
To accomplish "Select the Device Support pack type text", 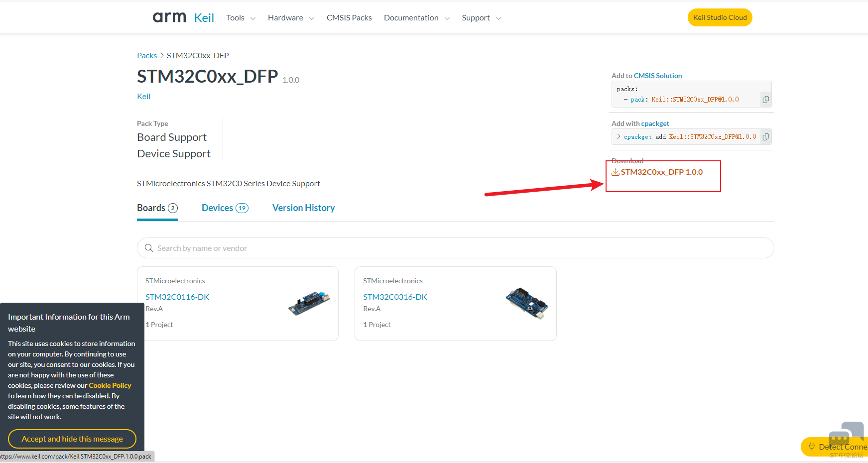I will pos(174,154).
